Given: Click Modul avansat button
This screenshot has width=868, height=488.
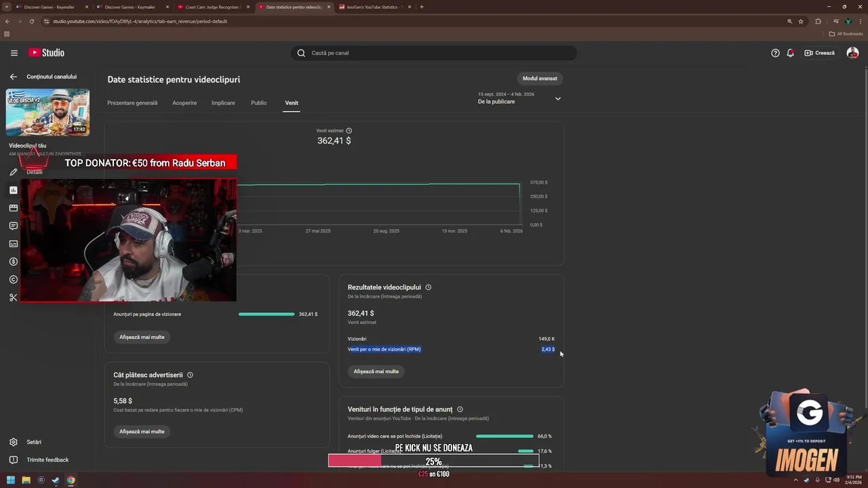Looking at the screenshot, I should [540, 79].
